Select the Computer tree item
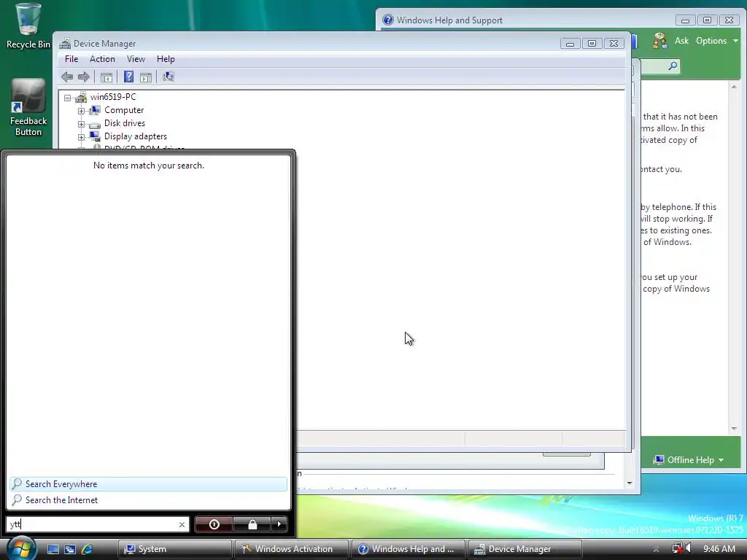The width and height of the screenshot is (747, 560). (124, 110)
